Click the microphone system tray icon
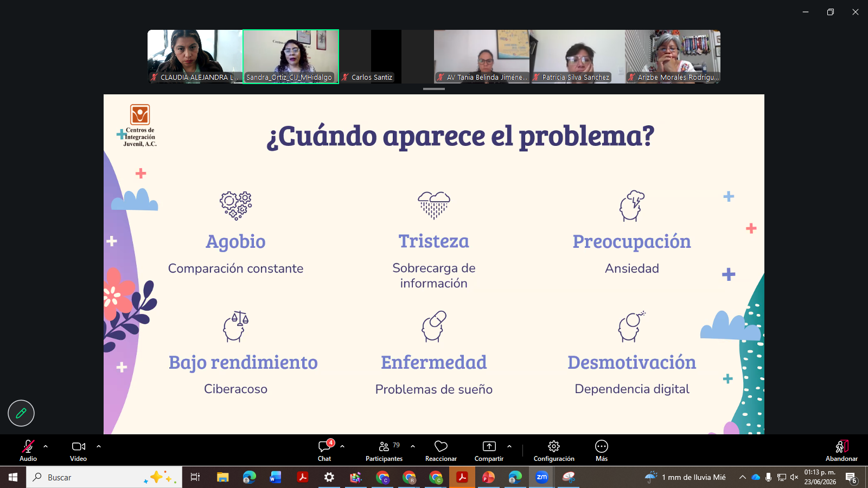Viewport: 868px width, 488px height. tap(768, 477)
